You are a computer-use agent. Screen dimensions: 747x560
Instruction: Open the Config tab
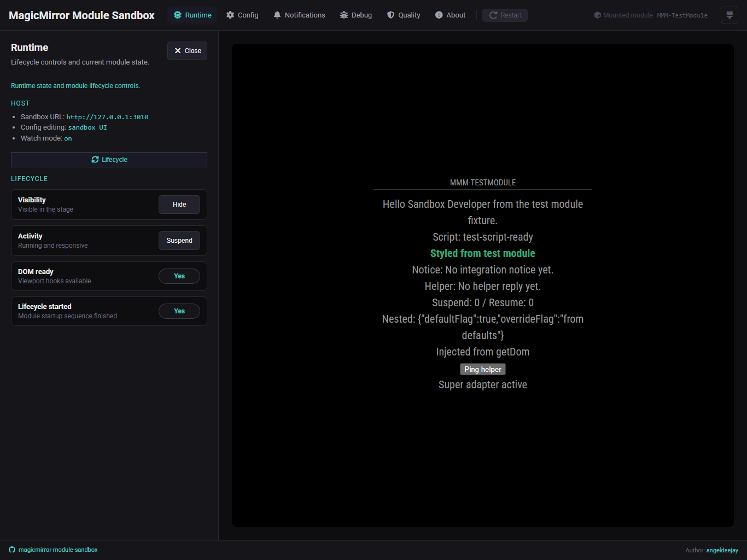click(x=242, y=15)
